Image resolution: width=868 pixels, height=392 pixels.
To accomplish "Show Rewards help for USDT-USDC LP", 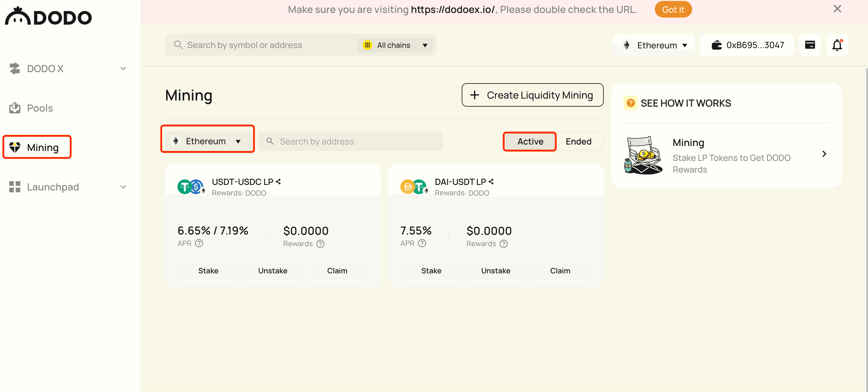I will click(320, 244).
